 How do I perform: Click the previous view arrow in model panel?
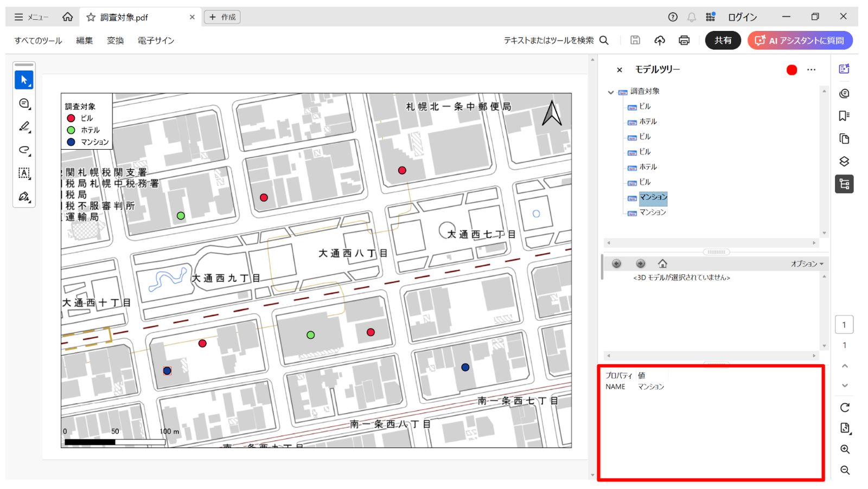(x=616, y=263)
